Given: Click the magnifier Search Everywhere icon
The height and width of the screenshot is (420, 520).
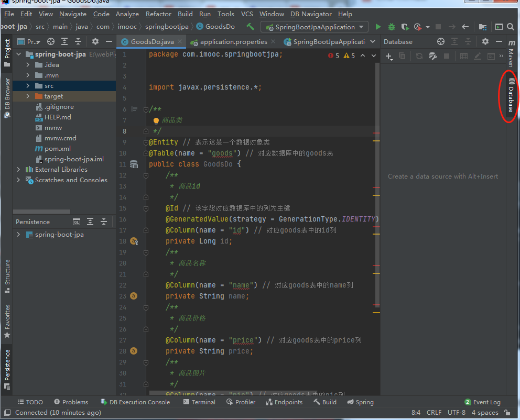Looking at the screenshot, I should [x=511, y=27].
